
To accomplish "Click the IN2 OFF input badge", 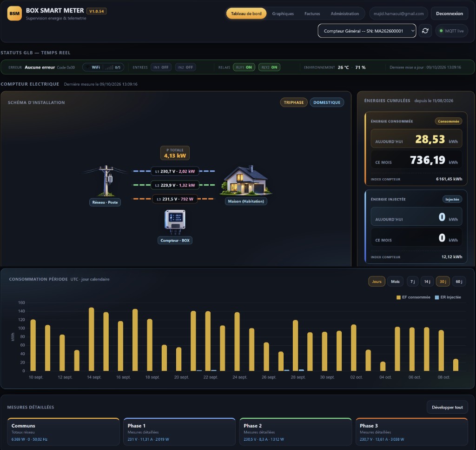I will [185, 67].
